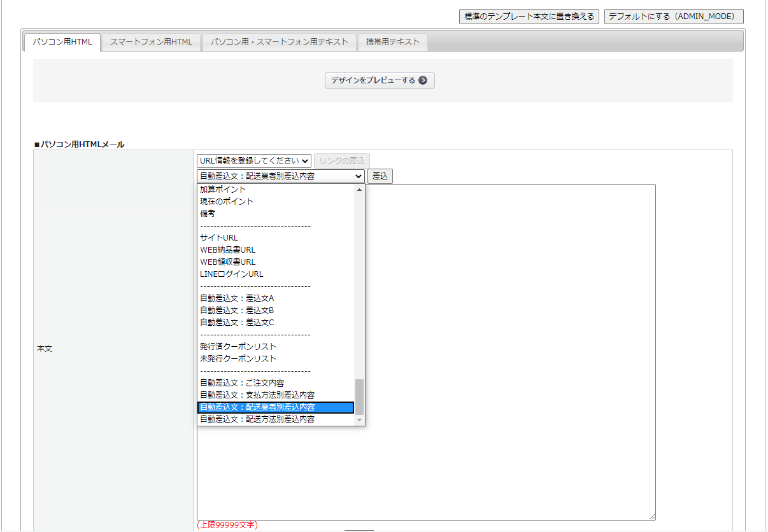
Task: Select the 携帯用テキスト tab
Action: (x=392, y=42)
